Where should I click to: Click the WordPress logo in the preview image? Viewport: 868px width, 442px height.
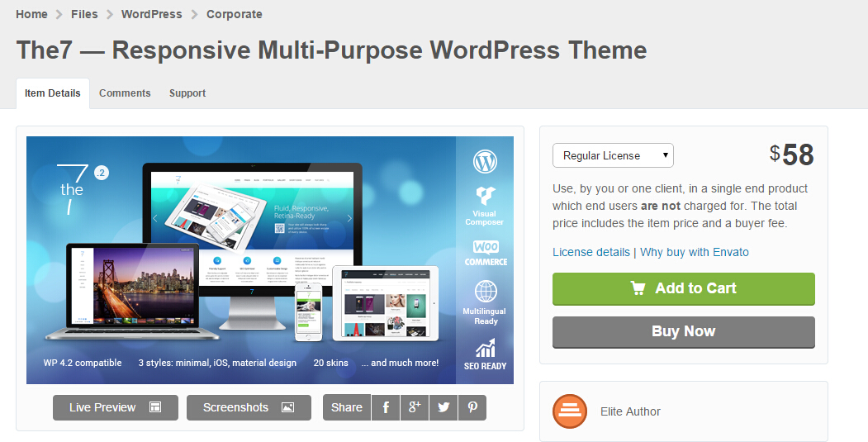(x=485, y=161)
